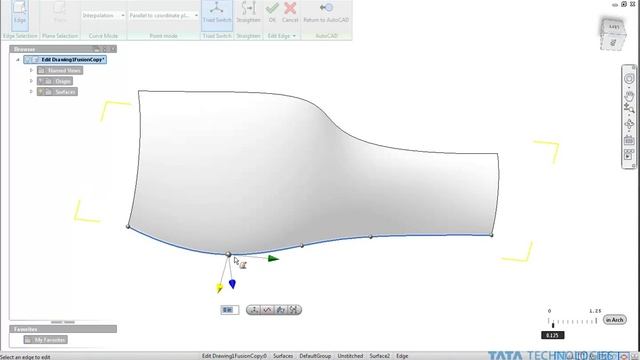Open the Show Motion navigation tool
The image size is (640, 360).
click(629, 155)
